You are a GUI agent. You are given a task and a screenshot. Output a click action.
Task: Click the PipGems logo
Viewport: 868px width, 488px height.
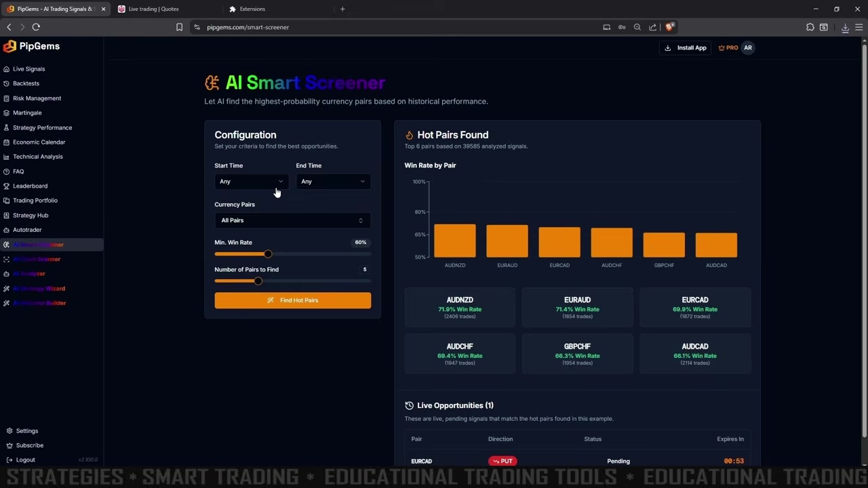tap(32, 46)
